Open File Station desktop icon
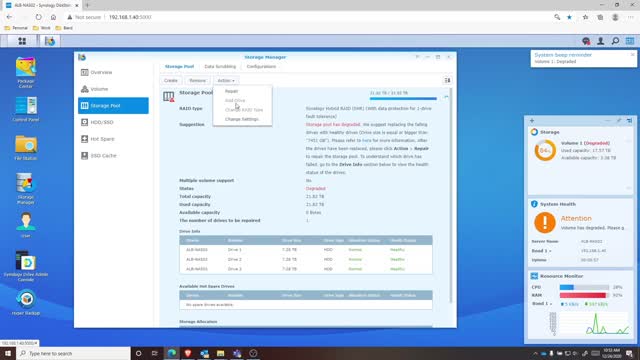 pos(26,148)
